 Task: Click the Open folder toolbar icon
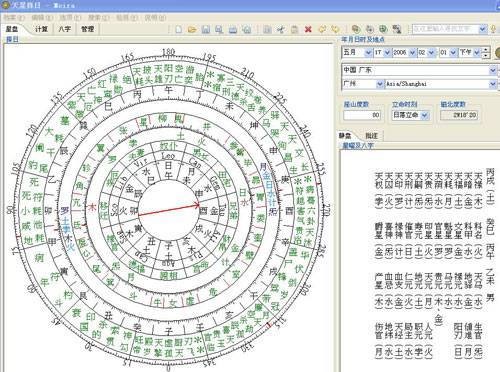tap(192, 29)
